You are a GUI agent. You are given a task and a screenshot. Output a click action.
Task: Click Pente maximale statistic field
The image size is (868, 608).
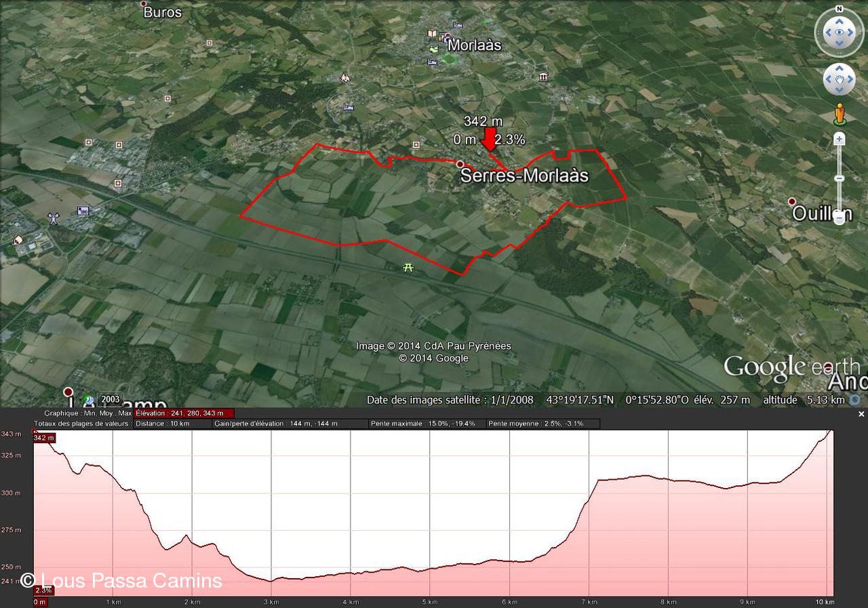coord(426,424)
